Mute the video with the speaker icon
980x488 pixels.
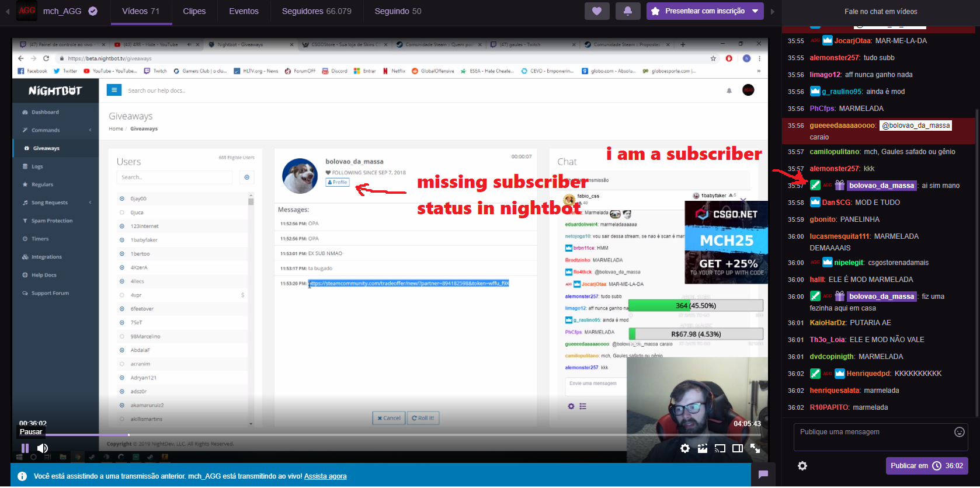coord(43,448)
